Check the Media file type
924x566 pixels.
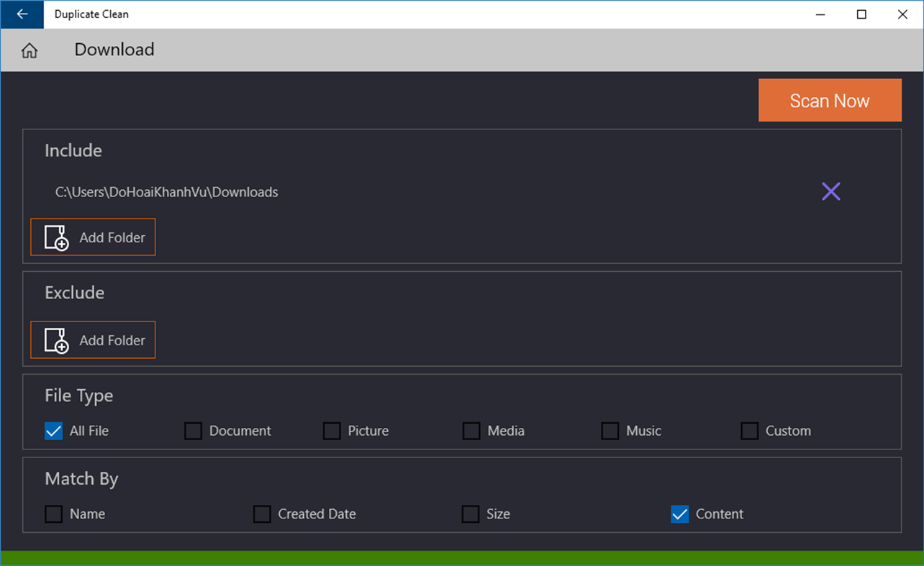coord(471,430)
